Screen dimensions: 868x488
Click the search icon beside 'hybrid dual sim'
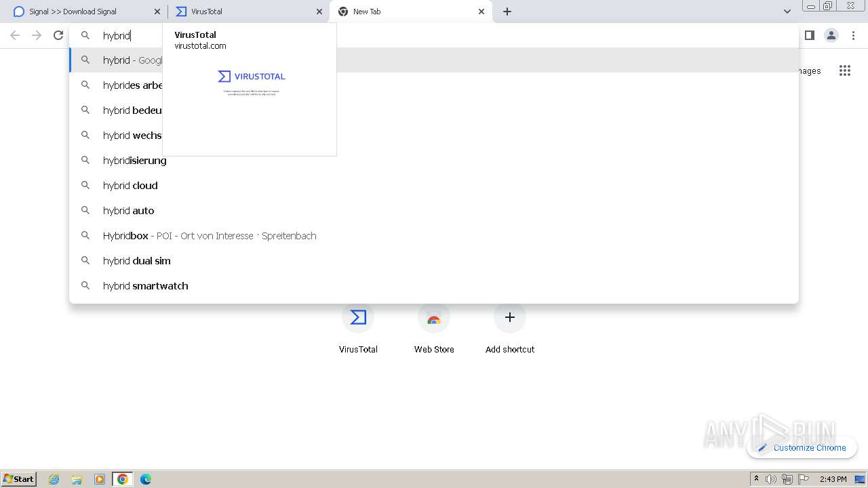click(x=85, y=260)
